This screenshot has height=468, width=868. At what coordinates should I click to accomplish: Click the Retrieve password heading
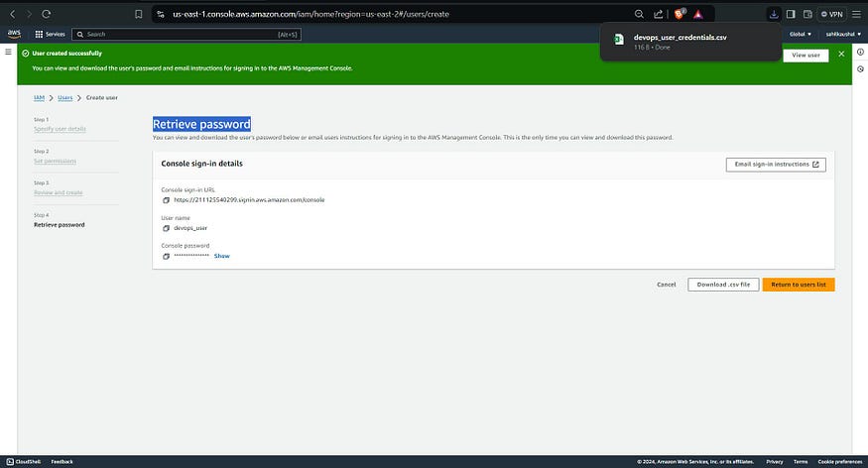(x=201, y=124)
